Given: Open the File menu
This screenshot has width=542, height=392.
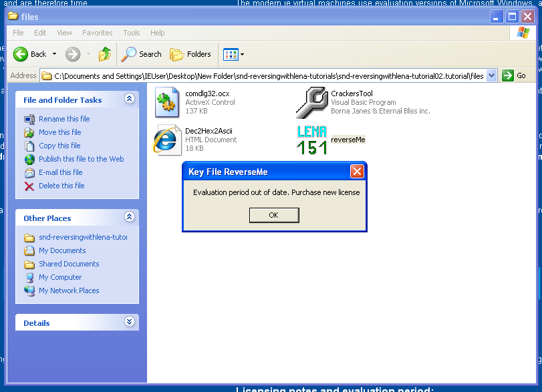Looking at the screenshot, I should pos(18,33).
